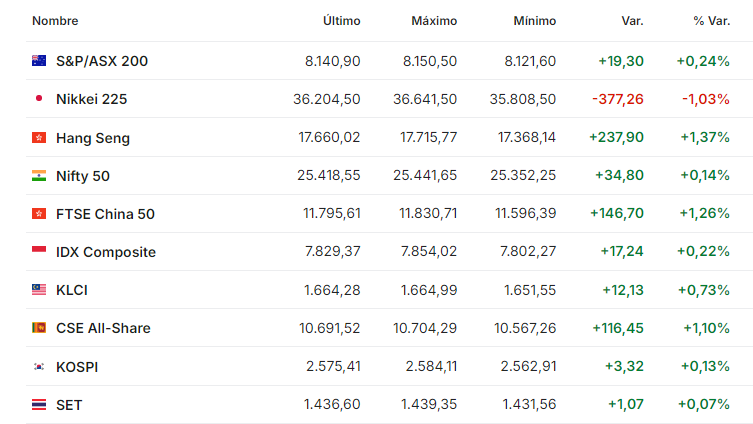Click the Japan flag next to Nikkei 225
This screenshot has height=424, width=753.
[39, 99]
